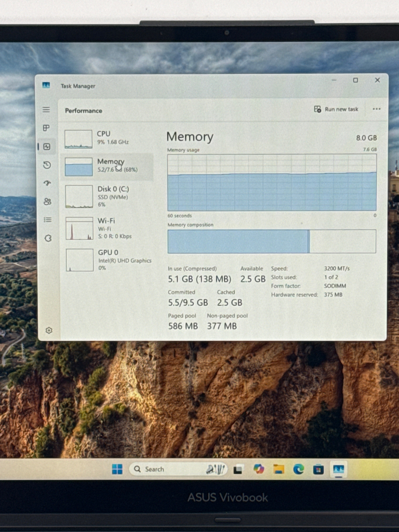Go to the Processes page icon

point(46,128)
